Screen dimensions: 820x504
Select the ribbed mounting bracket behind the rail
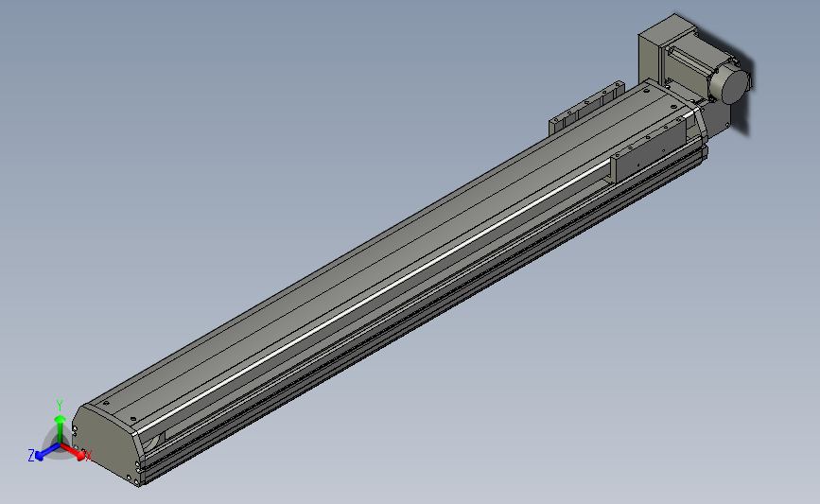(586, 108)
